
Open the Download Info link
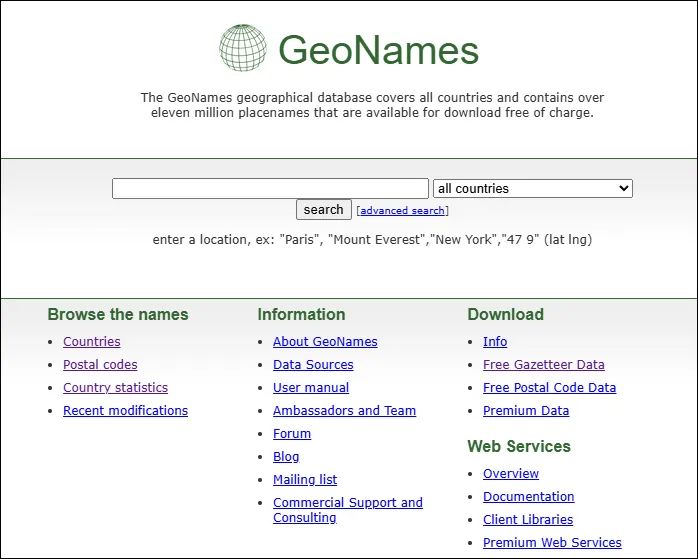coord(495,341)
